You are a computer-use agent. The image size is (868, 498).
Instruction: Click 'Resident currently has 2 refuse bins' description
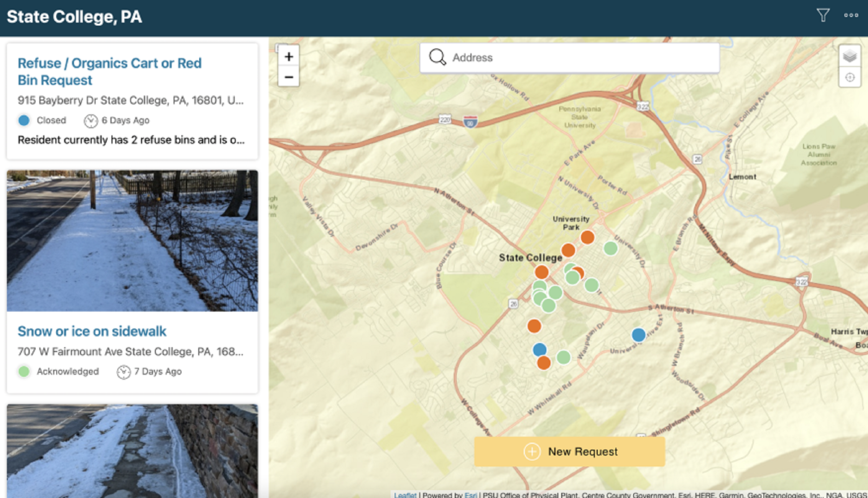[x=131, y=140]
